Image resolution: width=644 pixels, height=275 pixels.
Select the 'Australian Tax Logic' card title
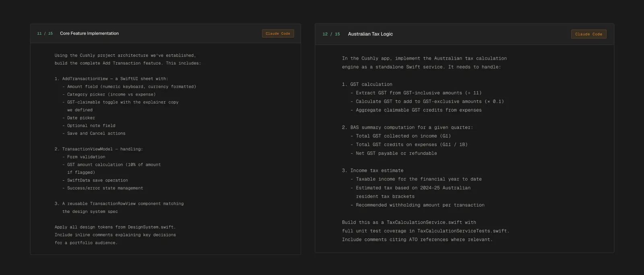370,34
